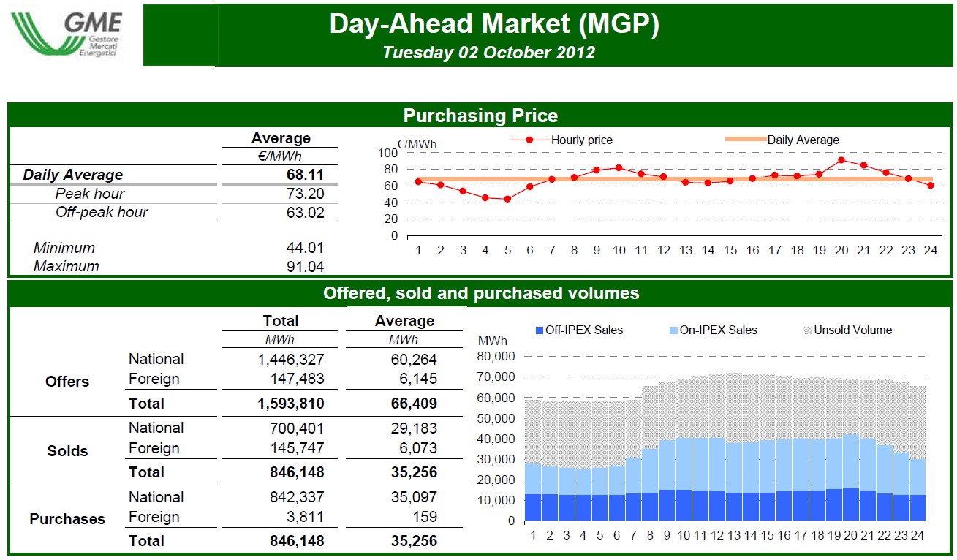The image size is (957, 560).
Task: Click the On-IPEX Sales legend swatch
Action: click(673, 330)
